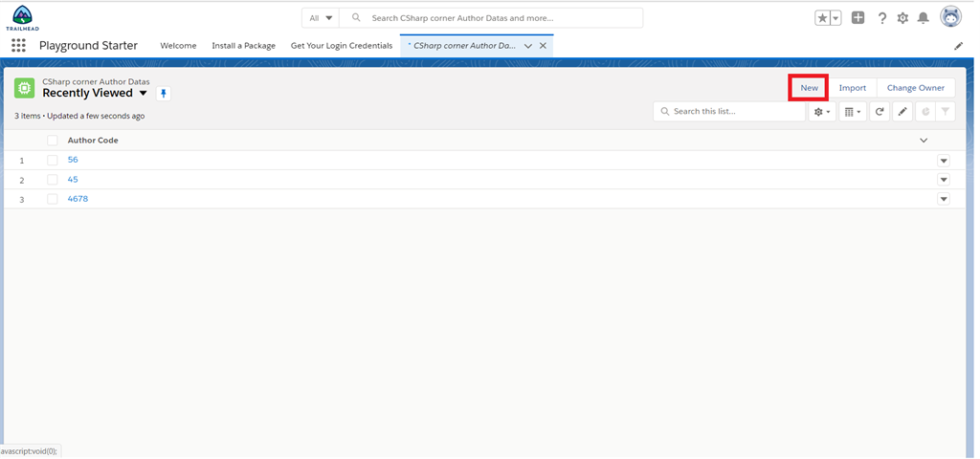Check the row 56 checkbox

53,161
